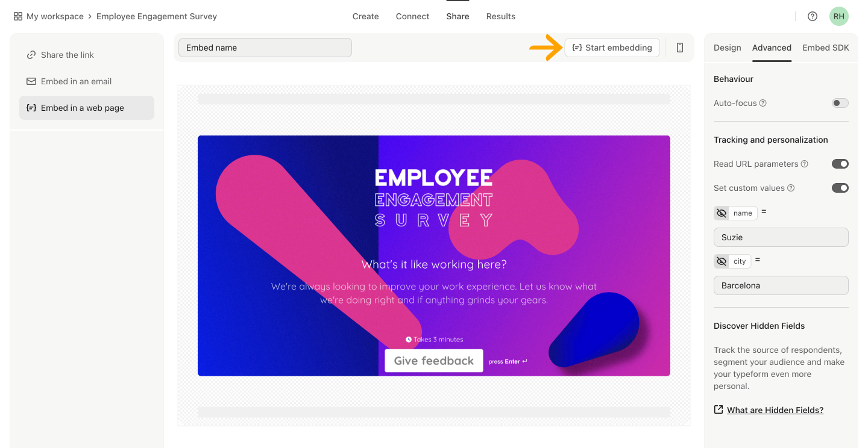Enable the Auto-focus switch
This screenshot has width=868, height=448.
click(840, 103)
